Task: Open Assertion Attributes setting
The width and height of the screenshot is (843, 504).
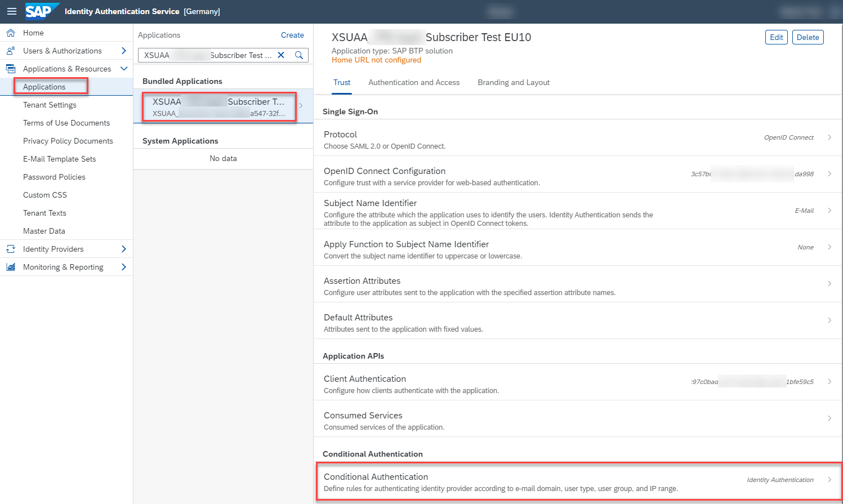Action: pos(578,284)
